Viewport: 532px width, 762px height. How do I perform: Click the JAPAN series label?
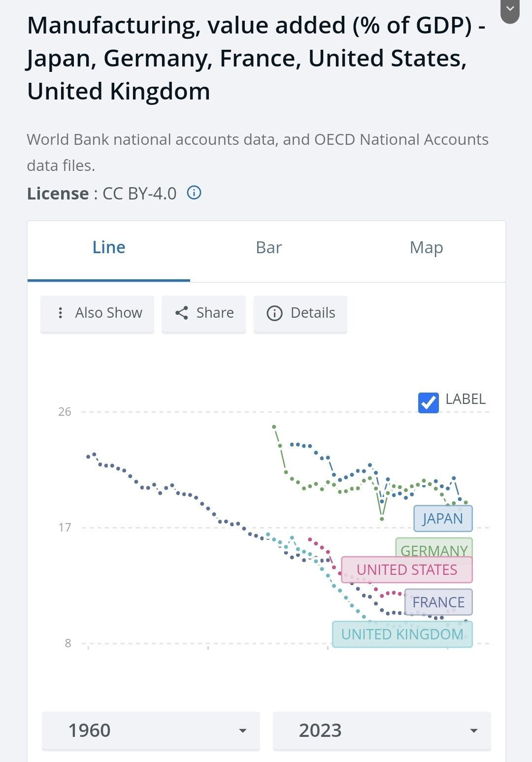click(442, 519)
